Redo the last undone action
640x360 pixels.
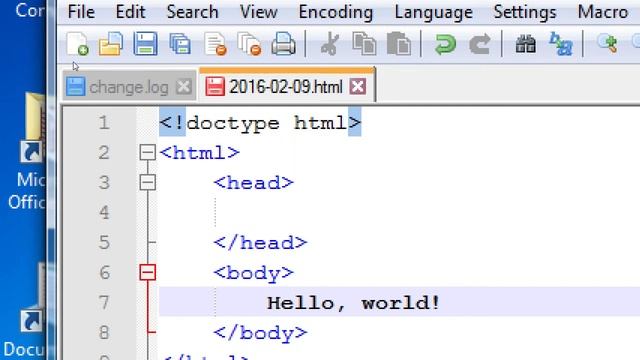[x=479, y=44]
